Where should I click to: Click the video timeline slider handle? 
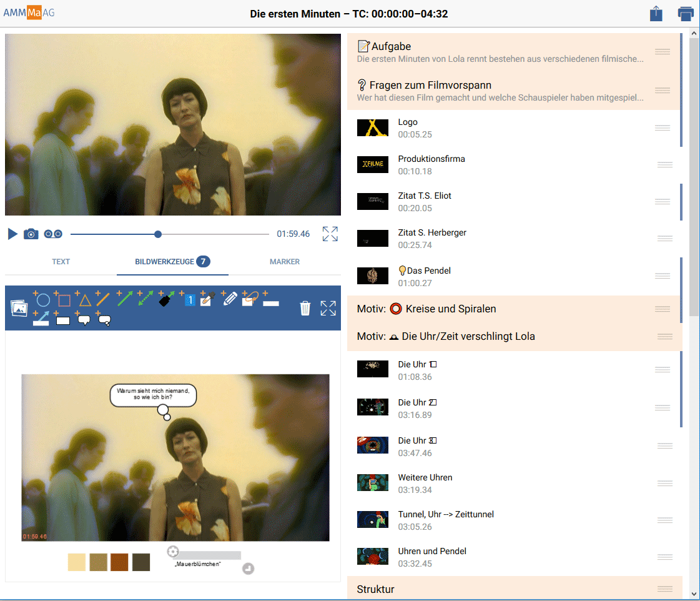click(x=158, y=234)
